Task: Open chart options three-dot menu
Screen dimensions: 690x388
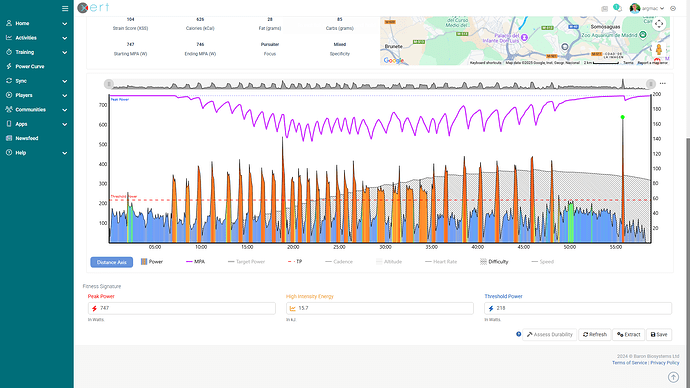Action: tap(663, 84)
